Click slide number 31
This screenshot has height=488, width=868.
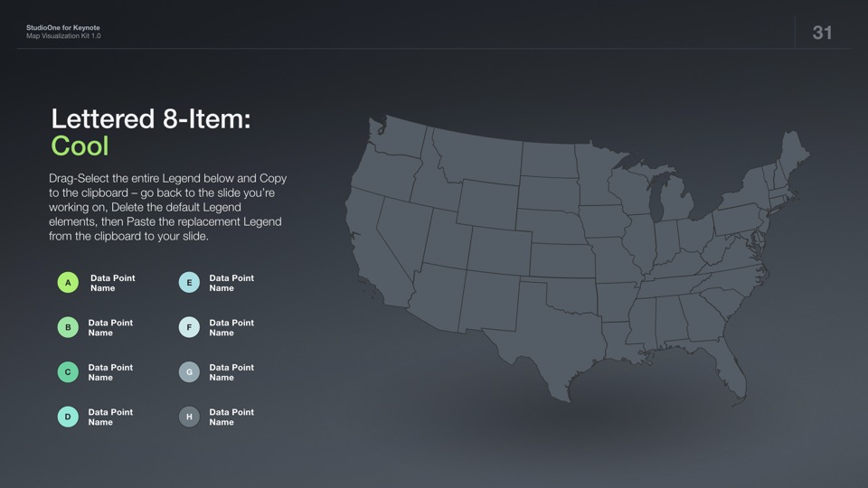click(822, 33)
